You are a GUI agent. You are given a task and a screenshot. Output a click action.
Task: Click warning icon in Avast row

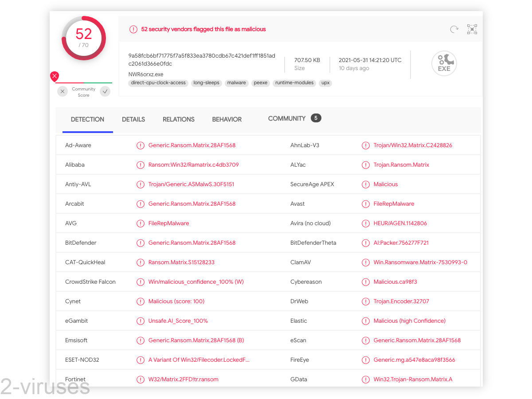(x=366, y=204)
